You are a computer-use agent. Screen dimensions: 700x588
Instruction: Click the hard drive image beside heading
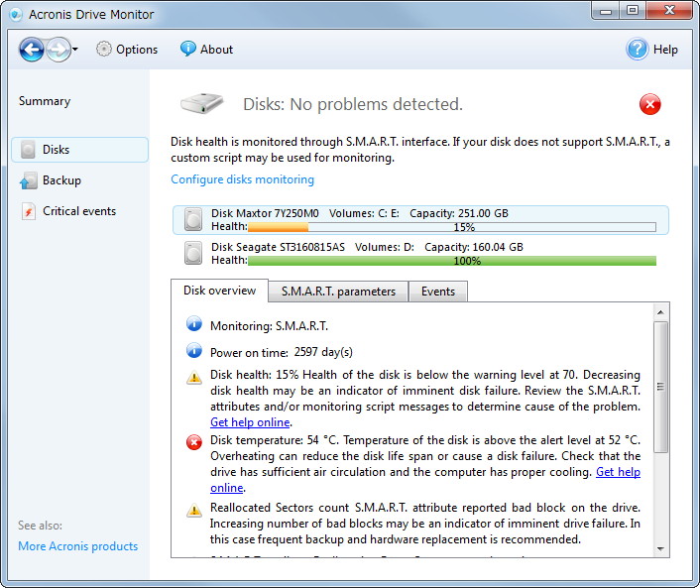click(202, 103)
